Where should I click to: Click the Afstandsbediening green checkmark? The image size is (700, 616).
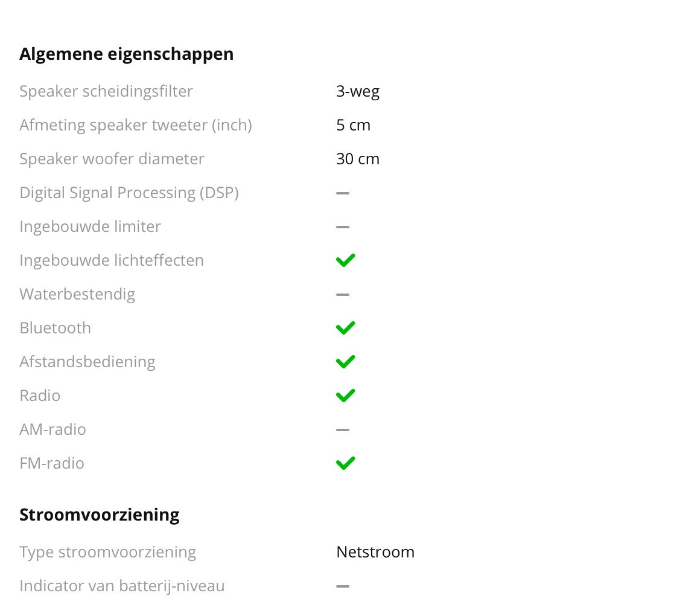[345, 362]
